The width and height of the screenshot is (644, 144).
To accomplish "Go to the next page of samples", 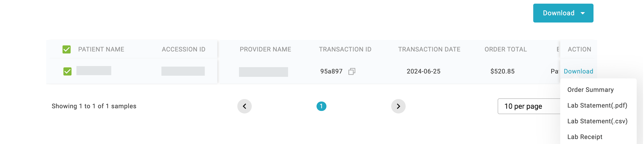I will pos(398,106).
